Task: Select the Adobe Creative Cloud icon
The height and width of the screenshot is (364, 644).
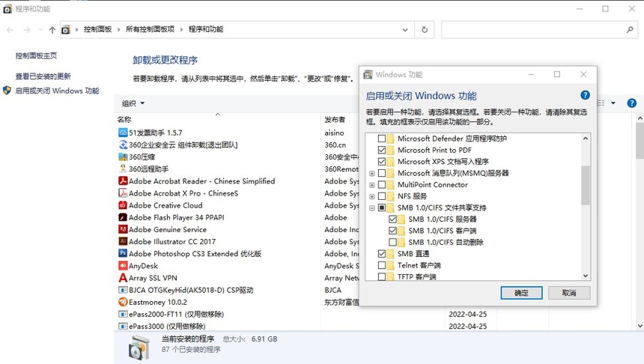Action: coord(123,205)
